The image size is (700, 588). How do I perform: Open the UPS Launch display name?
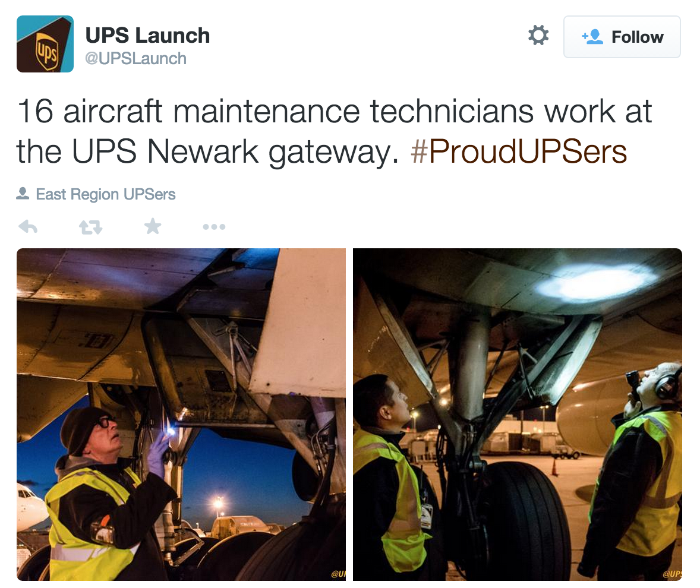click(x=147, y=35)
